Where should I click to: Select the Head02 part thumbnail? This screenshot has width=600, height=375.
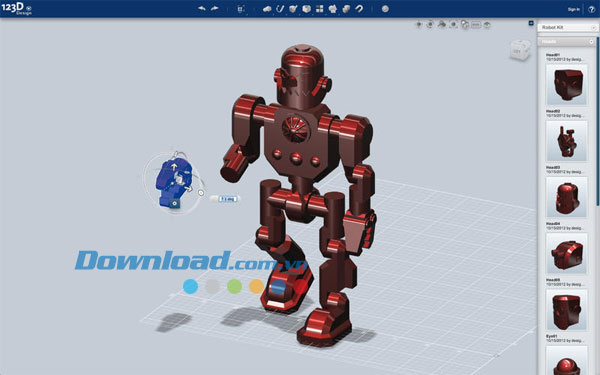(x=566, y=141)
